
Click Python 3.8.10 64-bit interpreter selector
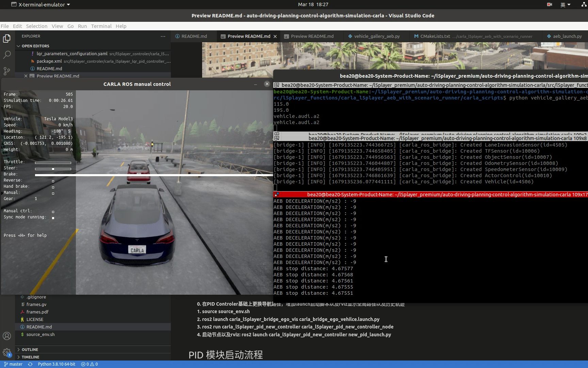point(56,364)
